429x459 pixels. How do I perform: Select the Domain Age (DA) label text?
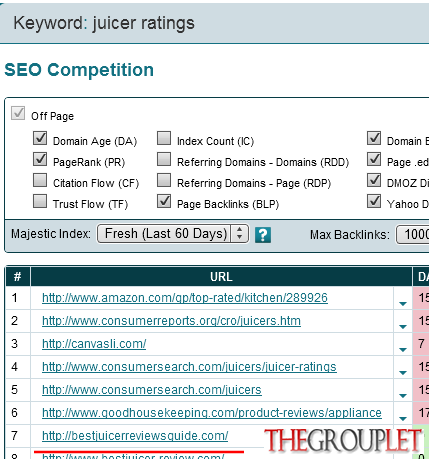[x=95, y=141]
